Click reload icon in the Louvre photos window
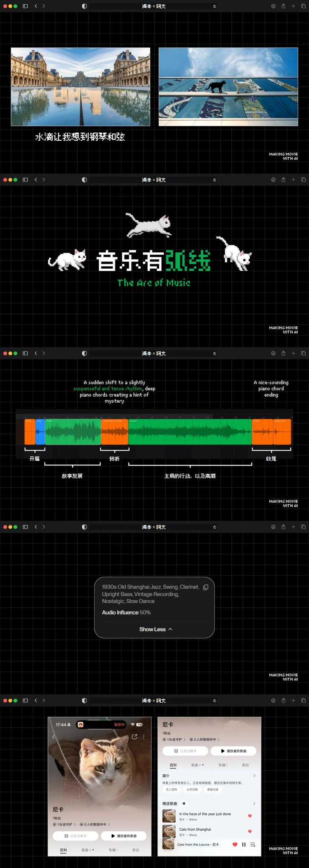309x868 pixels. click(214, 6)
